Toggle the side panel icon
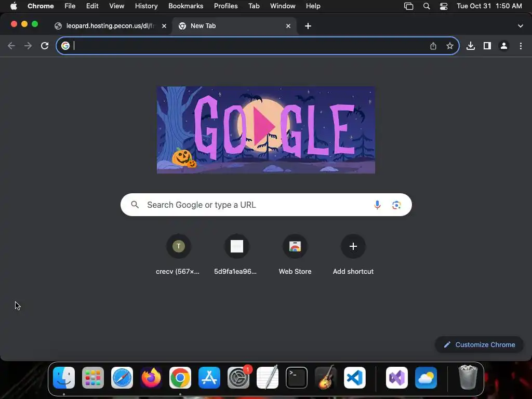 (487, 46)
